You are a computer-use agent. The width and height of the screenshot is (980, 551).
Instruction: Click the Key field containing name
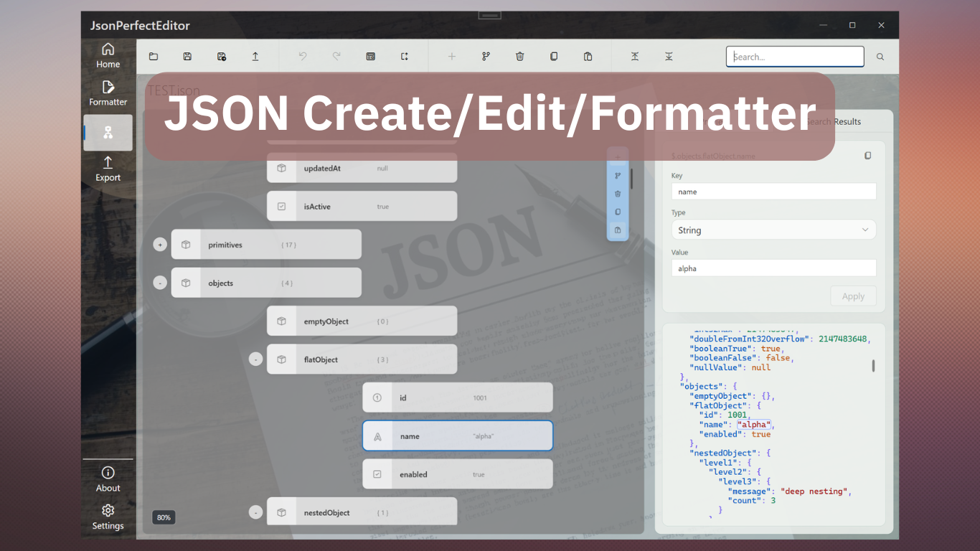click(773, 192)
